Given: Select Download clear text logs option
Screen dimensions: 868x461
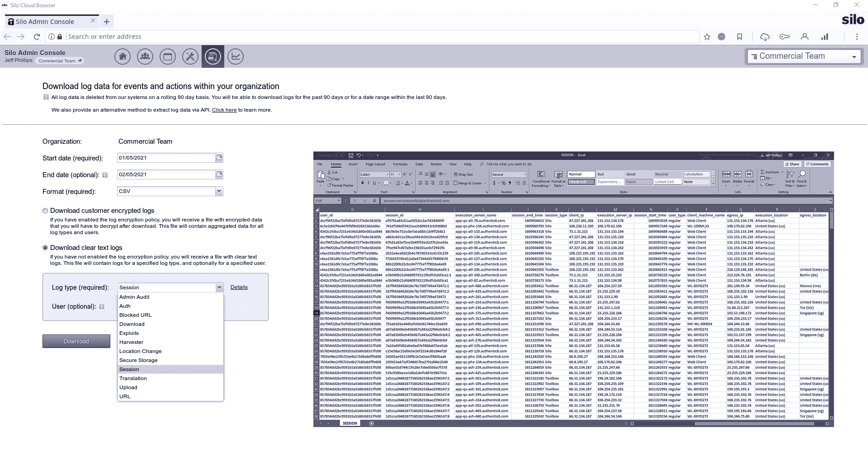Looking at the screenshot, I should (45, 248).
